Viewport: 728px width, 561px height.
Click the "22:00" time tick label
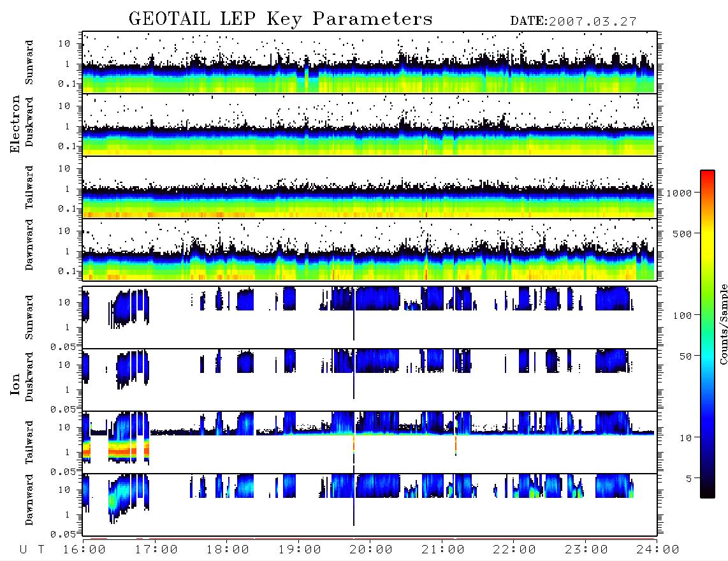(515, 550)
